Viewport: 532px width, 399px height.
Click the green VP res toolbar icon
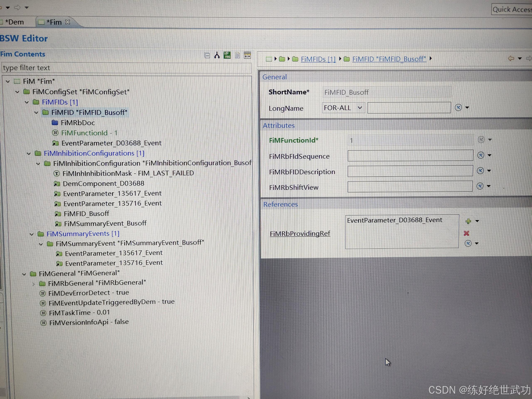coord(227,55)
